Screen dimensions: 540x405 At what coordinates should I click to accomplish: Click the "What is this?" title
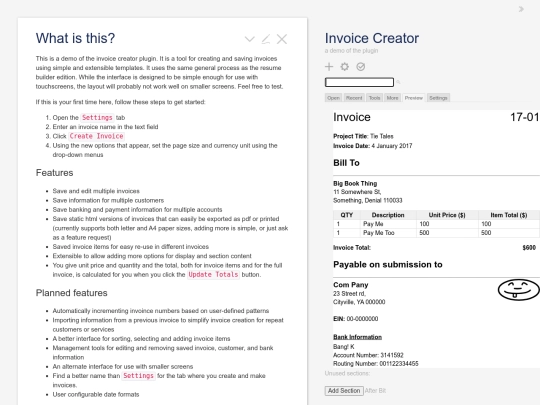[75, 38]
